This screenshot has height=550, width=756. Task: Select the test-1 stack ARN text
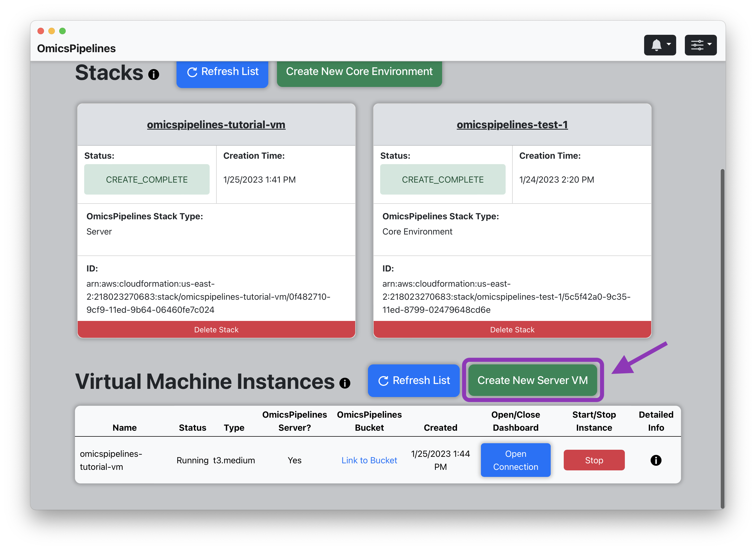pos(506,296)
